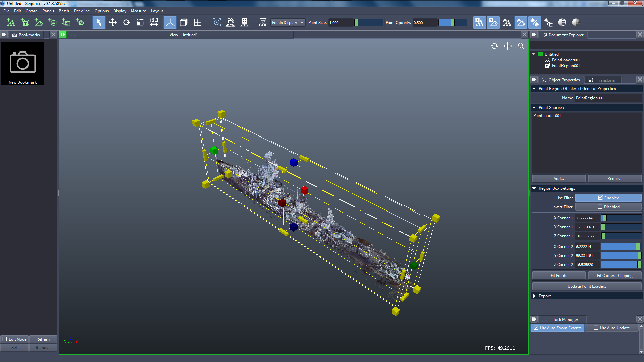
Task: Open the Points Display dropdown
Action: tap(288, 22)
